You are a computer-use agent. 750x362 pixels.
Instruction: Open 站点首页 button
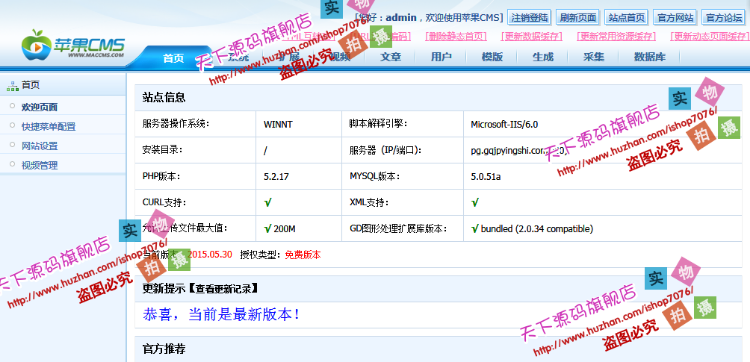click(x=626, y=18)
